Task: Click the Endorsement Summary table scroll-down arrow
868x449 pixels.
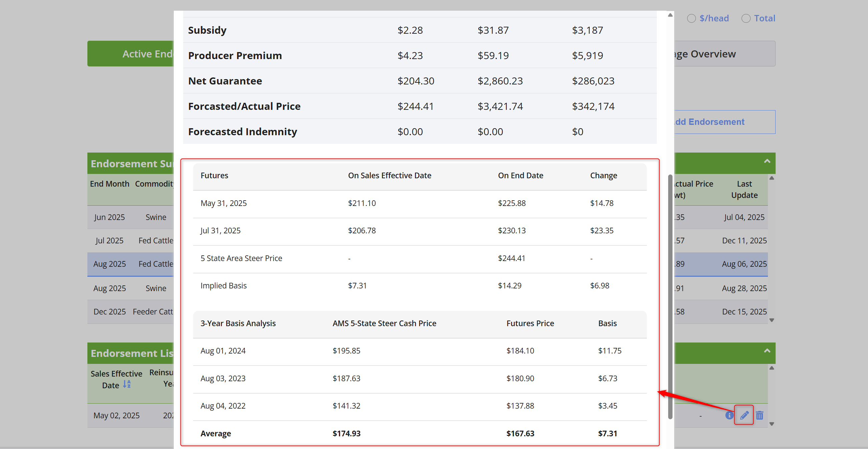Action: (x=772, y=320)
